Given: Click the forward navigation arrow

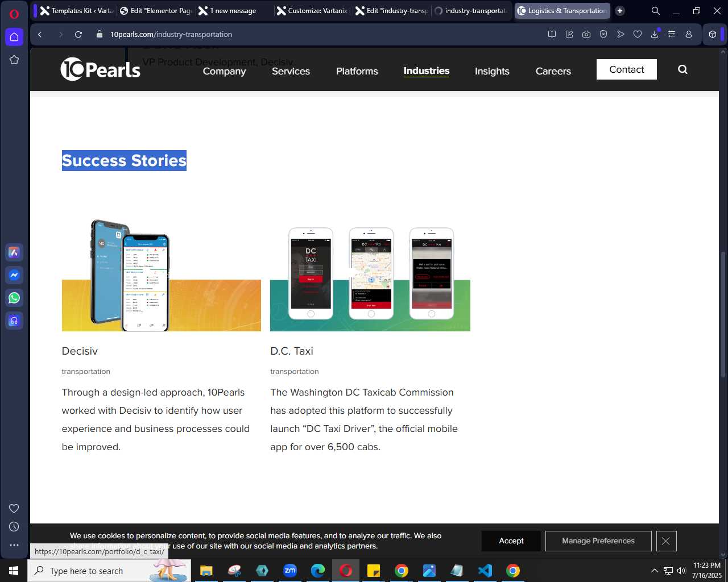Looking at the screenshot, I should coord(60,34).
